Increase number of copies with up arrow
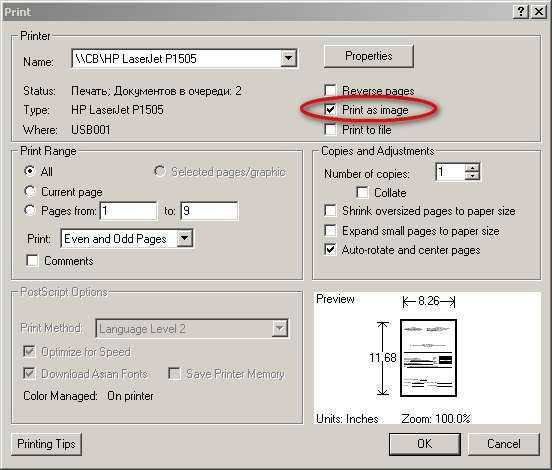Screen dimensions: 552x470 [x=472, y=168]
